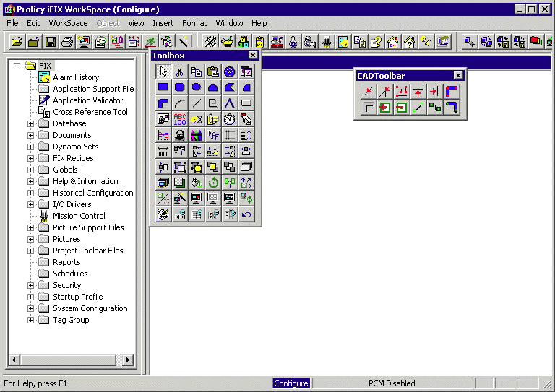This screenshot has width=555, height=392.
Task: Click the red-blue pipe corner in CADToolbar
Action: (x=452, y=91)
